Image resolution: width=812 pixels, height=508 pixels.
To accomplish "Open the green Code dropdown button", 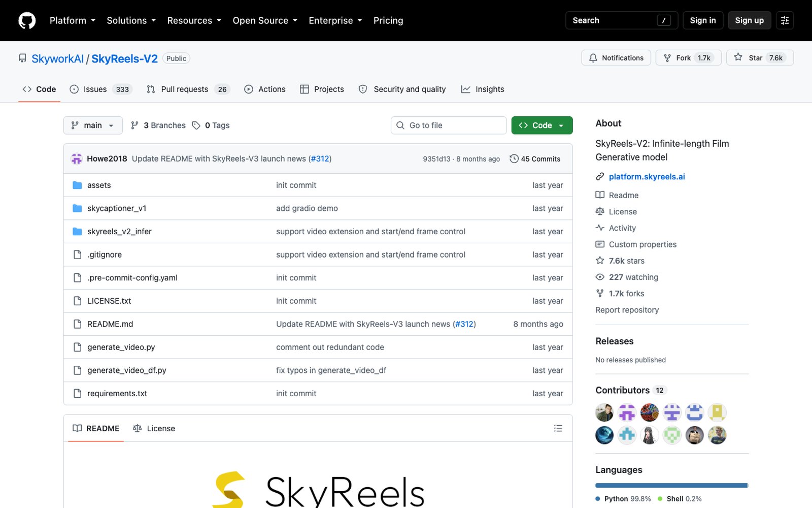I will click(x=542, y=125).
